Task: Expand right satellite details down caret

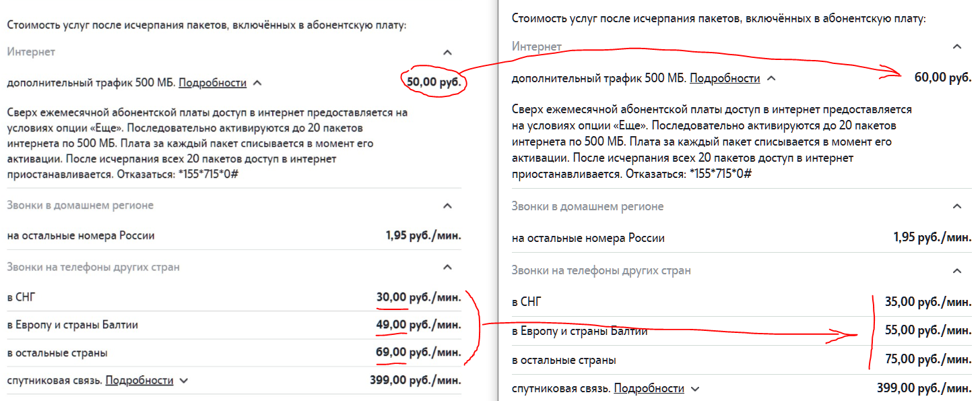Action: [696, 389]
